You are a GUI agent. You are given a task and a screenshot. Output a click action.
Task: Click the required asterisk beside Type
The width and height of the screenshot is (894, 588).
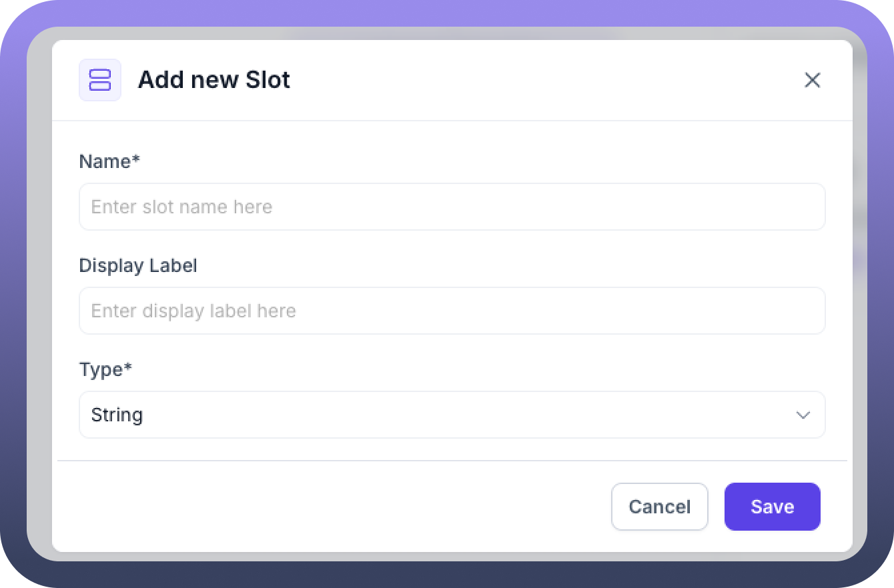[128, 368]
